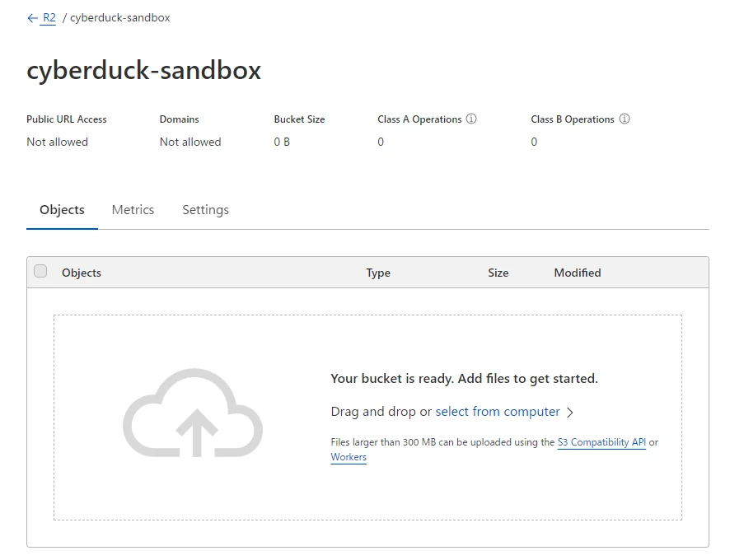Open the Settings tab
This screenshot has height=560, width=730.
pyautogui.click(x=205, y=210)
